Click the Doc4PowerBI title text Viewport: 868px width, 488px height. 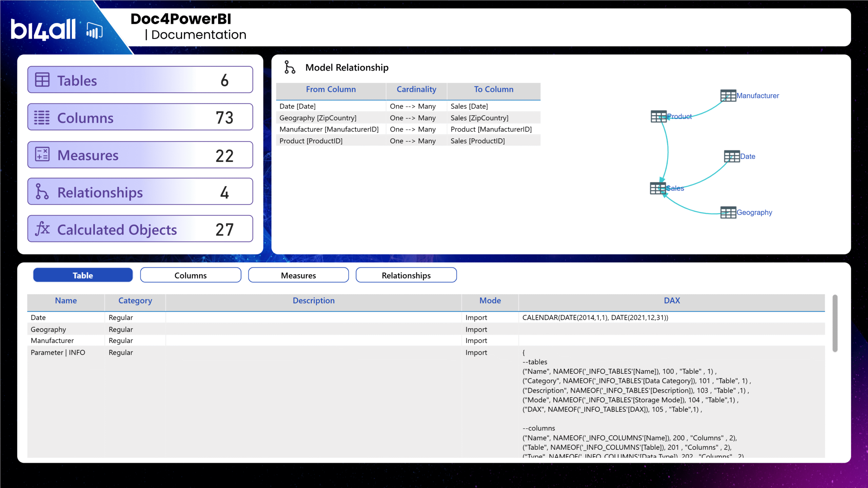[x=181, y=19]
